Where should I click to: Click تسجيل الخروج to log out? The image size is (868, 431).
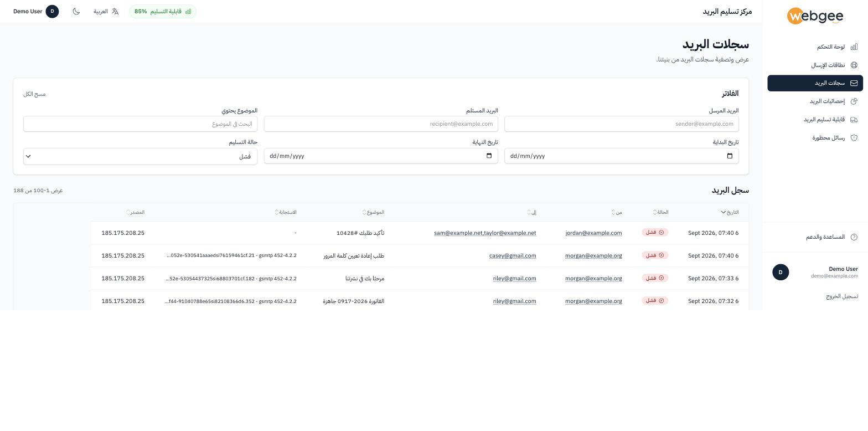pyautogui.click(x=842, y=296)
